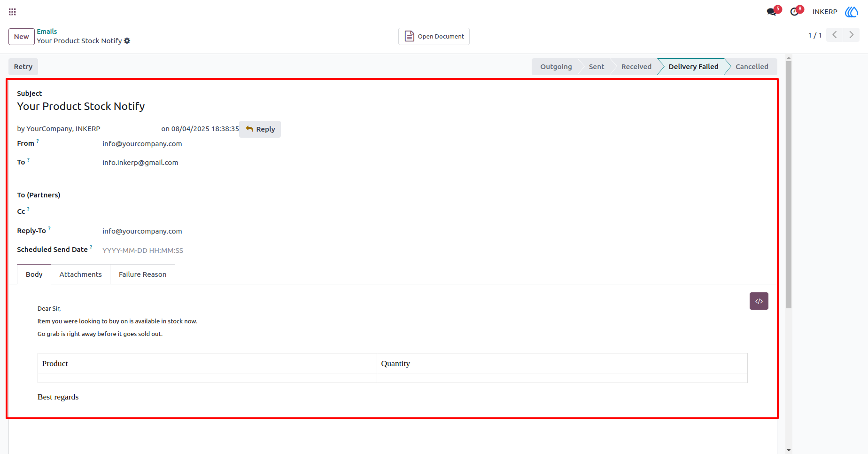Click the 'Go grab is right away' line
The width and height of the screenshot is (868, 454).
(100, 334)
